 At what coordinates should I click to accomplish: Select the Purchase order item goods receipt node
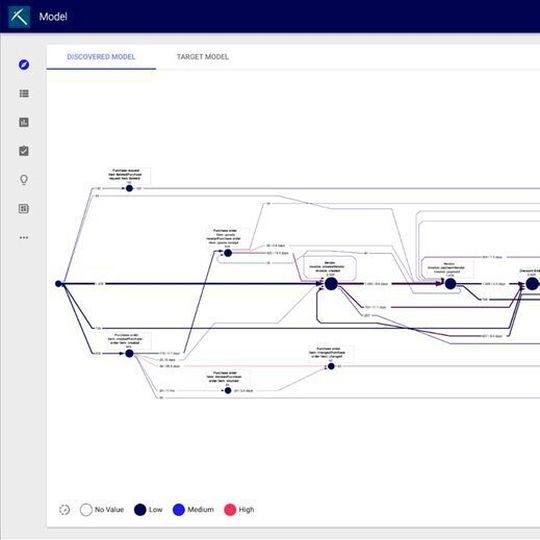pyautogui.click(x=228, y=253)
